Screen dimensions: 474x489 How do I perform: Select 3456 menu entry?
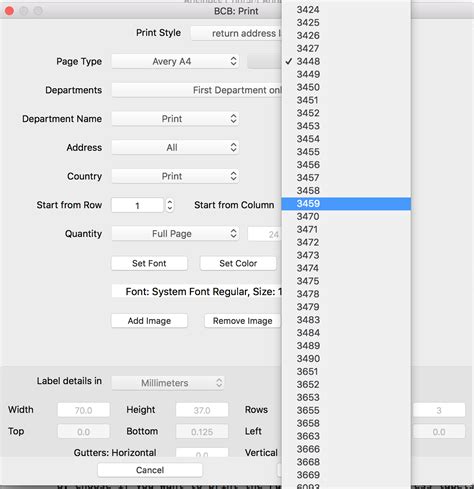346,164
